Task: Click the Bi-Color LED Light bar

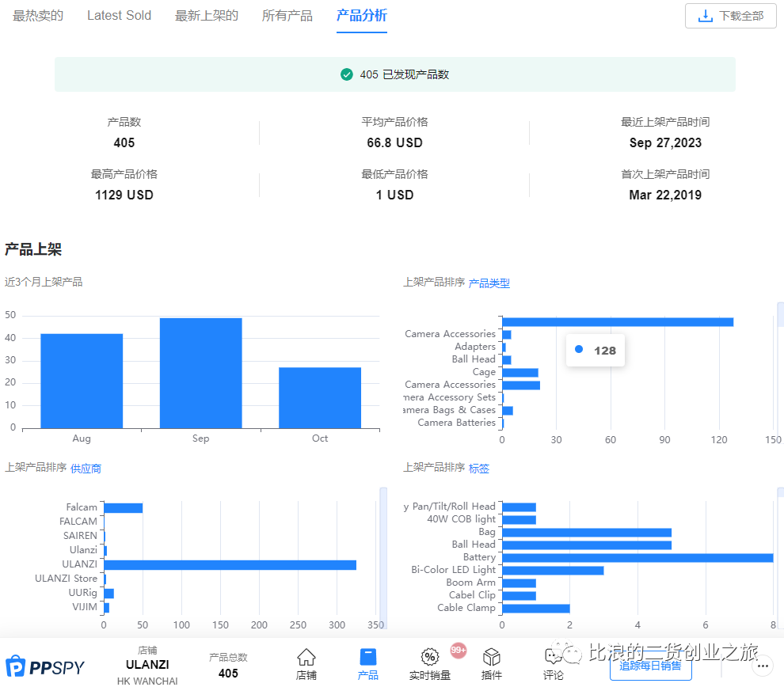Action: click(553, 571)
